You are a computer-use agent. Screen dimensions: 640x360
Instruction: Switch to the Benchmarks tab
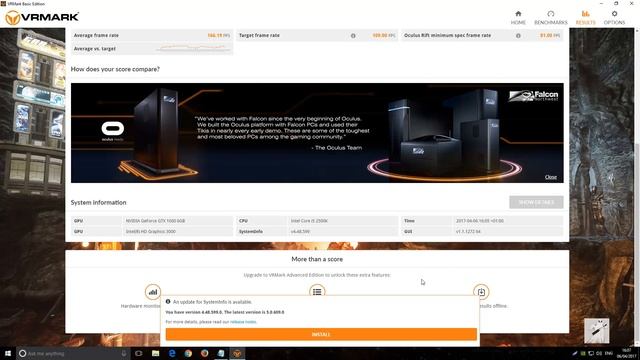(551, 18)
